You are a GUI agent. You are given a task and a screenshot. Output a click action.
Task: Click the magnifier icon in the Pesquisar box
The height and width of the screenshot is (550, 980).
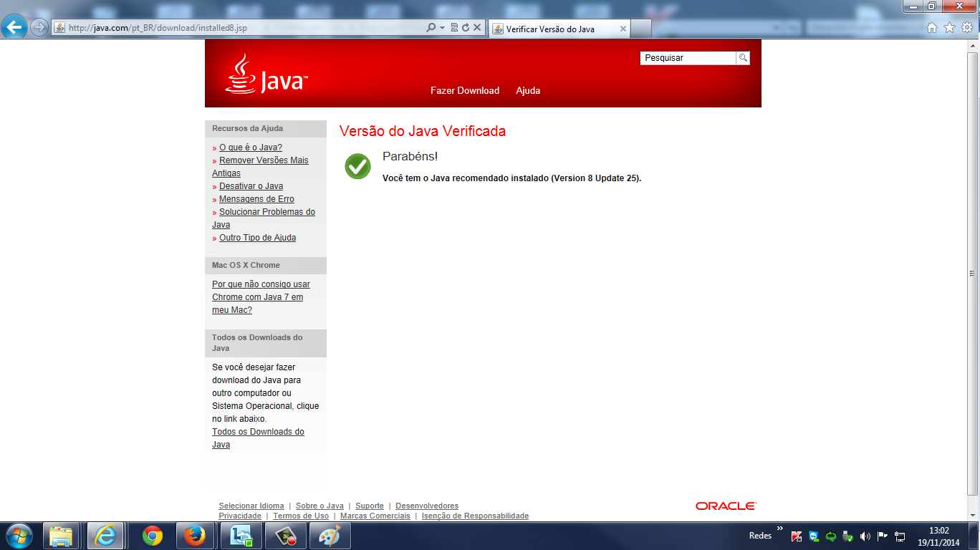(743, 57)
